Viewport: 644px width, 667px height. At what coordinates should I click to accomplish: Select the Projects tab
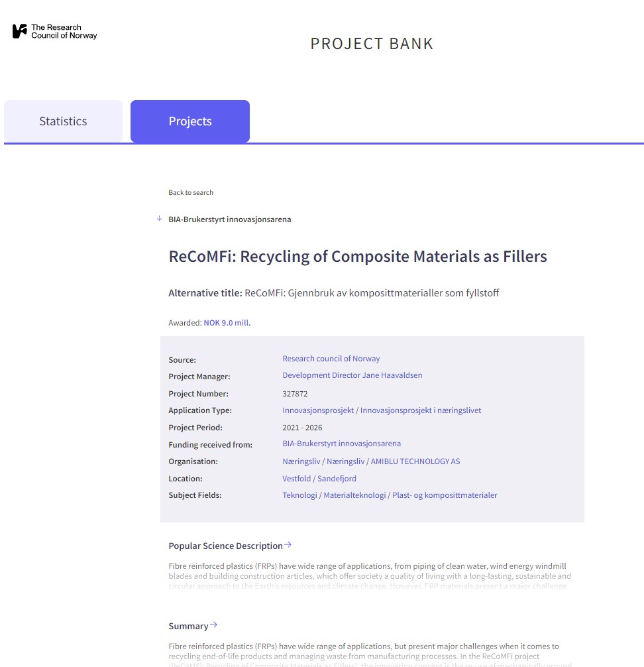(190, 121)
